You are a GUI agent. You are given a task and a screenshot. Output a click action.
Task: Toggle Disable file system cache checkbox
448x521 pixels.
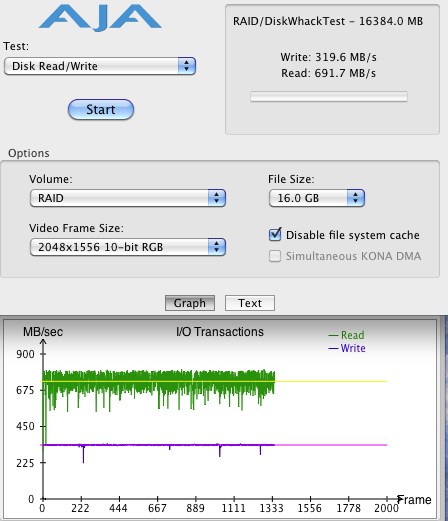(x=275, y=235)
